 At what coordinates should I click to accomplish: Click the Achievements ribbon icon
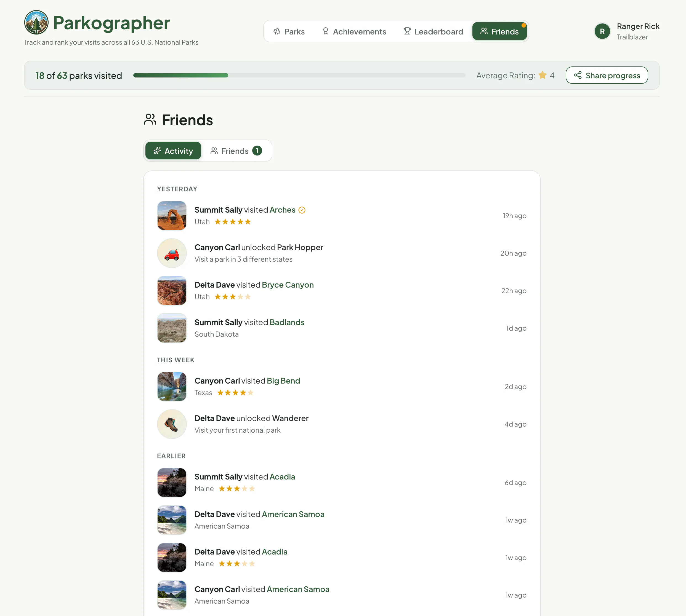pyautogui.click(x=326, y=31)
